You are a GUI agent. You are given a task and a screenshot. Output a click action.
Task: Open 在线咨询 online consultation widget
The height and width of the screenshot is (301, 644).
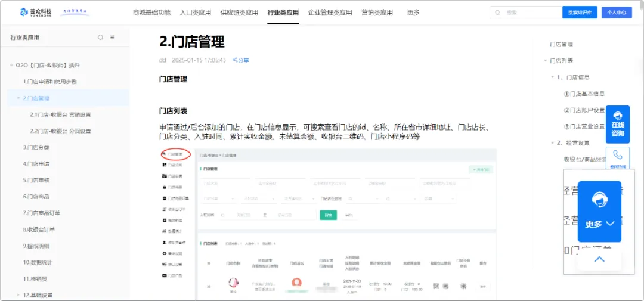point(618,125)
